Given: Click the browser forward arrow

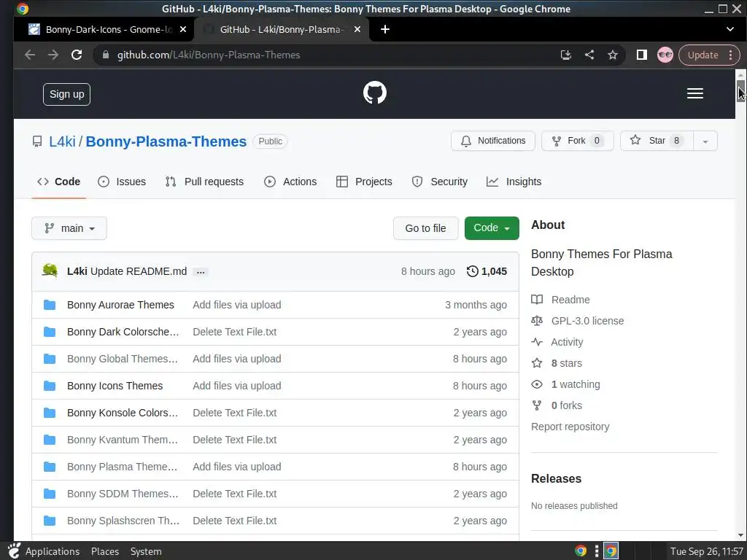Looking at the screenshot, I should [x=53, y=55].
